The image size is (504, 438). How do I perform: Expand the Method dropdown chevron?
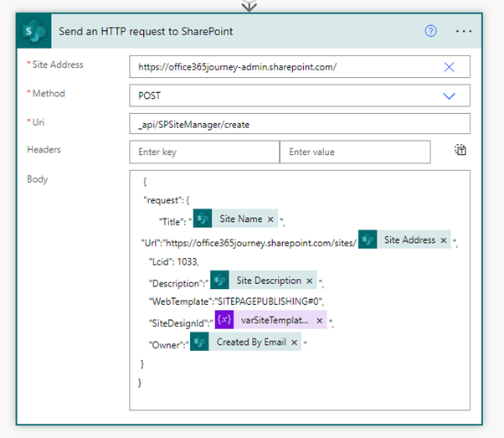(449, 95)
